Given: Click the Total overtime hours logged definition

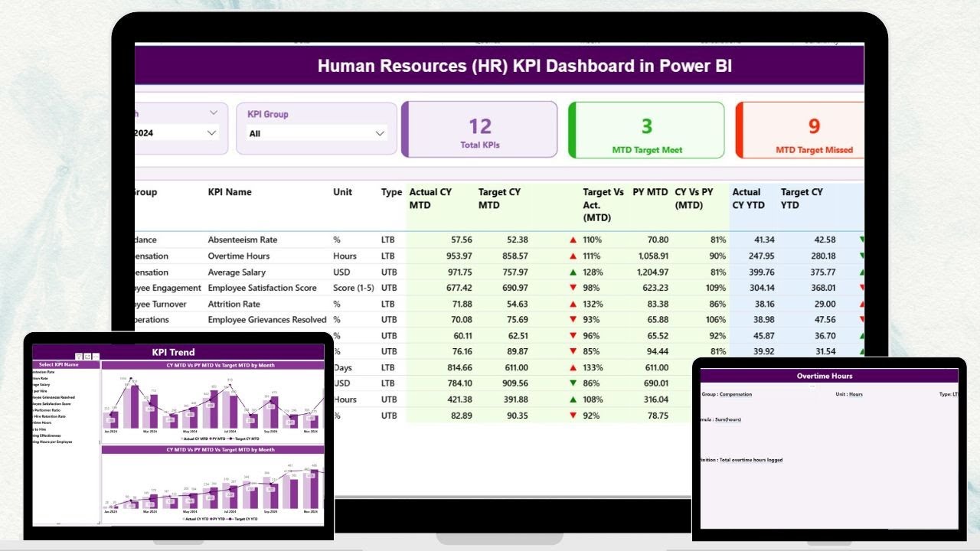Looking at the screenshot, I should click(x=751, y=460).
